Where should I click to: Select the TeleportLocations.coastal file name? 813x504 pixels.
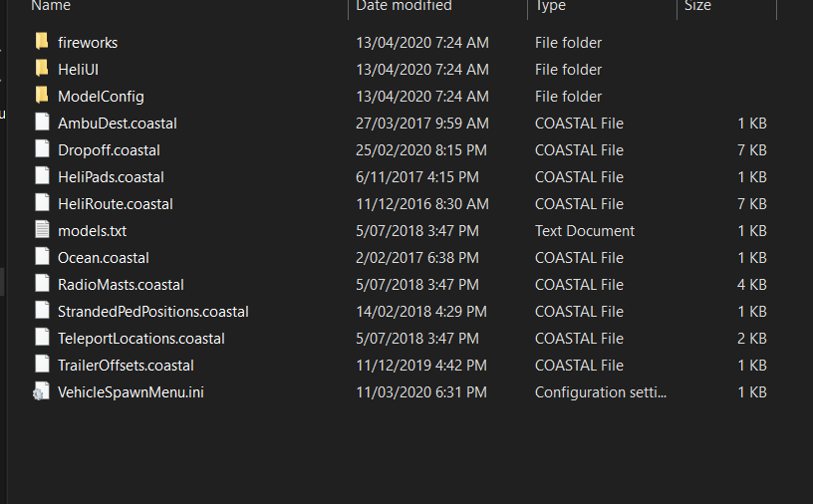pos(141,339)
